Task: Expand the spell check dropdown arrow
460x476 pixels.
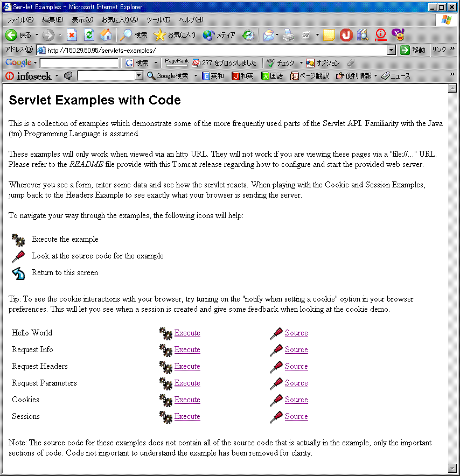Action: point(301,63)
